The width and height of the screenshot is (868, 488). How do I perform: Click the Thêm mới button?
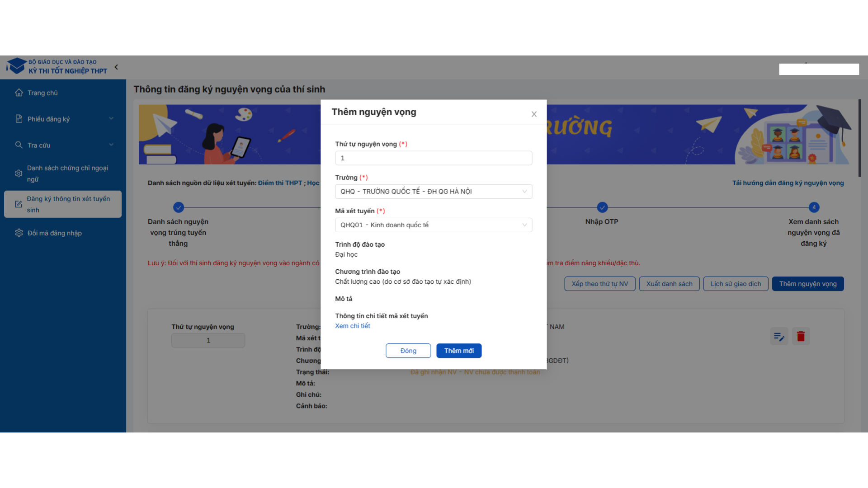[x=459, y=351]
